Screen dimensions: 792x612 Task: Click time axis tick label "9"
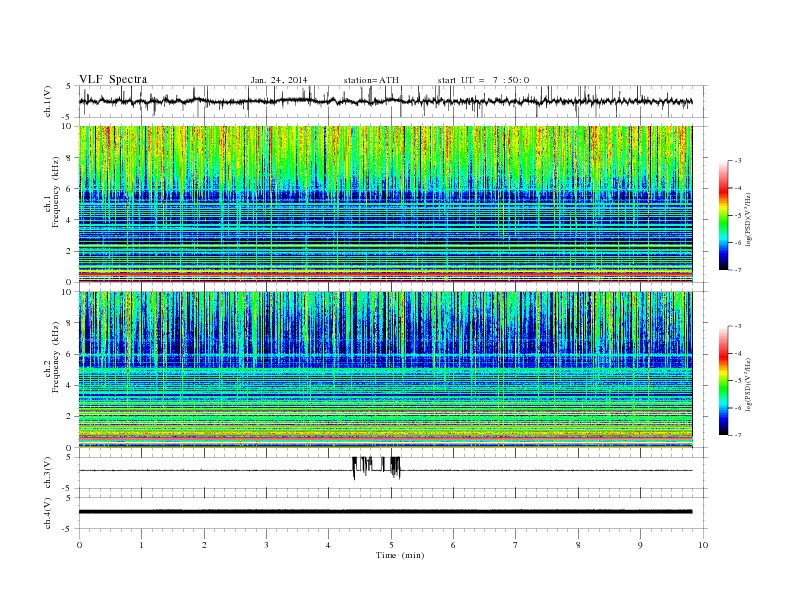click(x=640, y=545)
